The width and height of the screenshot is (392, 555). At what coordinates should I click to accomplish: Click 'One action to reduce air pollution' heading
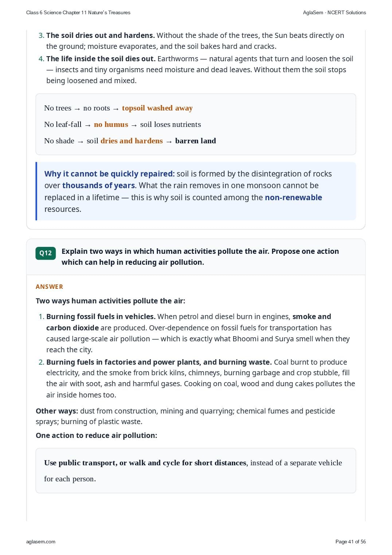(x=97, y=435)
